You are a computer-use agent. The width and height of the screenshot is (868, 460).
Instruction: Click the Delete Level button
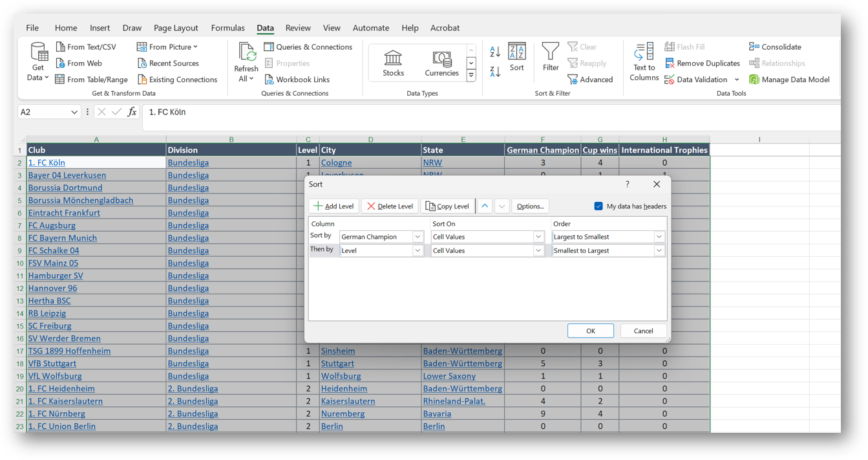pyautogui.click(x=390, y=206)
